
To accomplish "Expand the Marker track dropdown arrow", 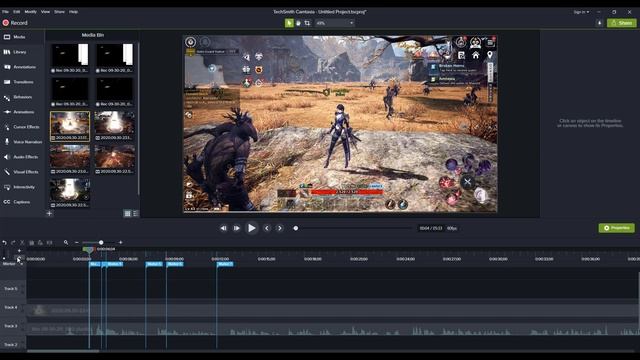I will (x=22, y=264).
